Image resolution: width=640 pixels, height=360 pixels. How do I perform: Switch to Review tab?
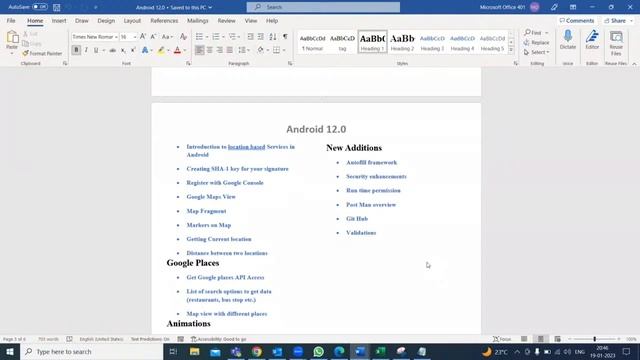coord(226,20)
